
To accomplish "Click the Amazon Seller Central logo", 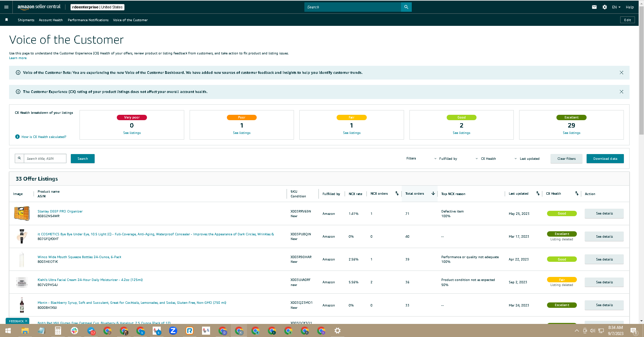I will (39, 7).
